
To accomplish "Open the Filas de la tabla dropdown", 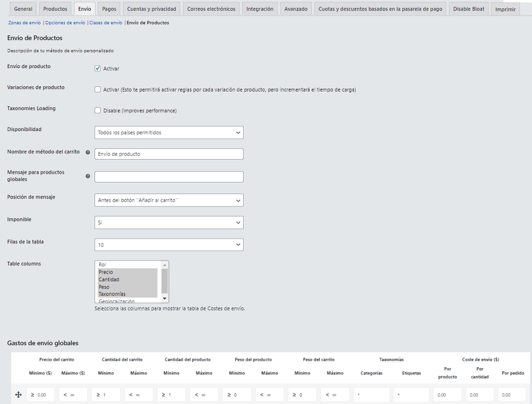I will (169, 244).
